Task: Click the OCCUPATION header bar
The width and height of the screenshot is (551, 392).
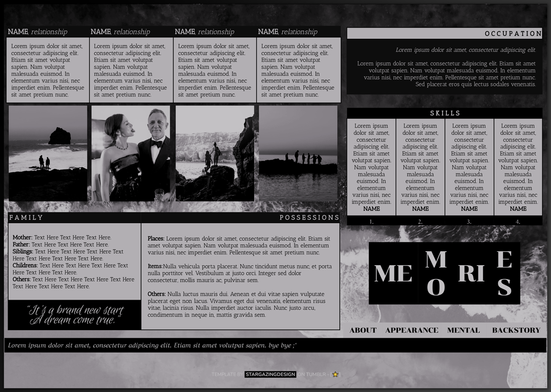Action: click(444, 34)
